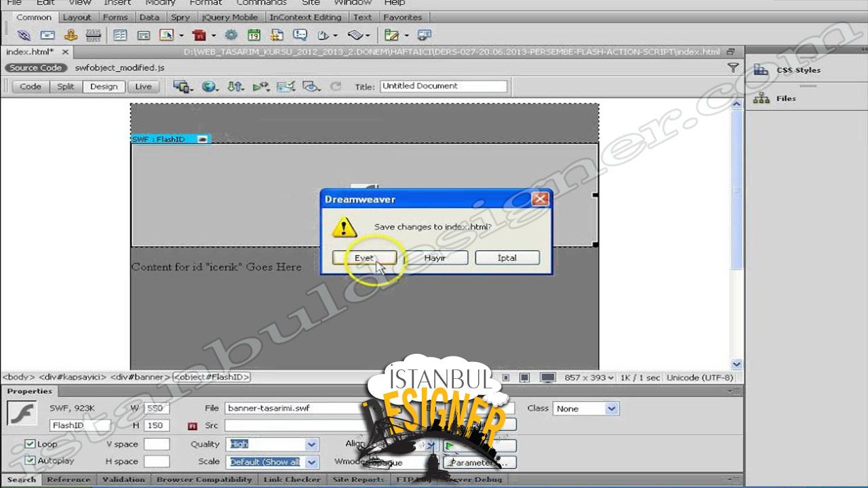Click the Script insert icon
The width and height of the screenshot is (868, 488).
[356, 35]
